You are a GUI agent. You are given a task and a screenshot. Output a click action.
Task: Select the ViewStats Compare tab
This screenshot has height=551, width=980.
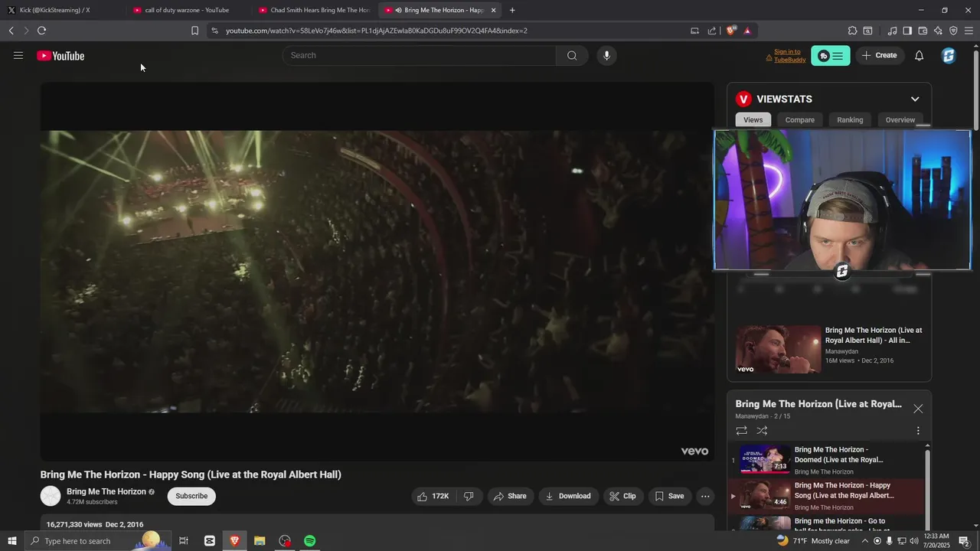[800, 120]
